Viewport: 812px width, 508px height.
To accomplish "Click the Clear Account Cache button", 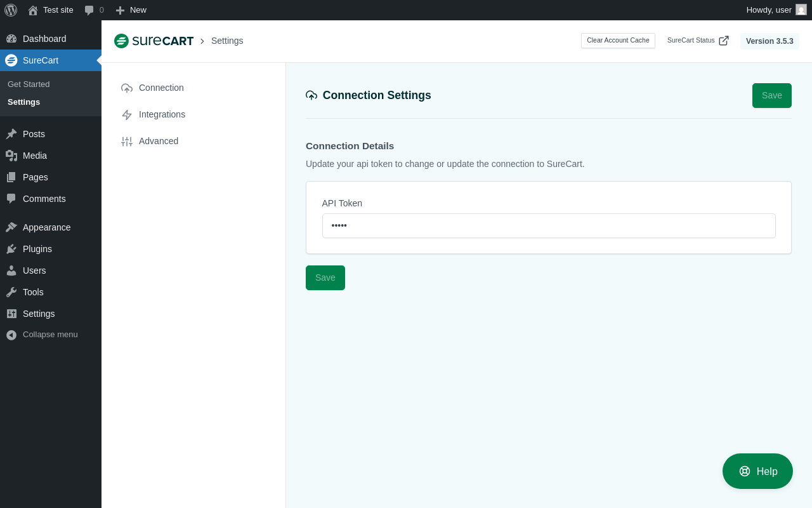I will [x=618, y=41].
